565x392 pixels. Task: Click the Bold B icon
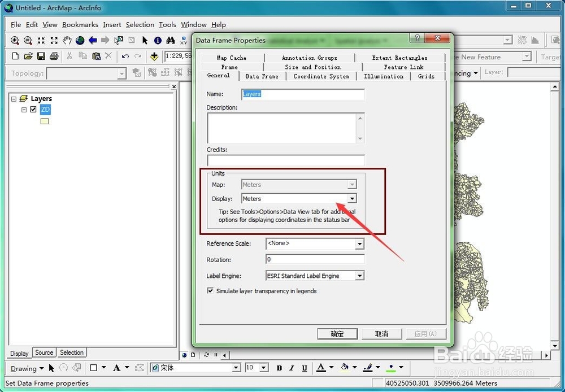click(279, 368)
